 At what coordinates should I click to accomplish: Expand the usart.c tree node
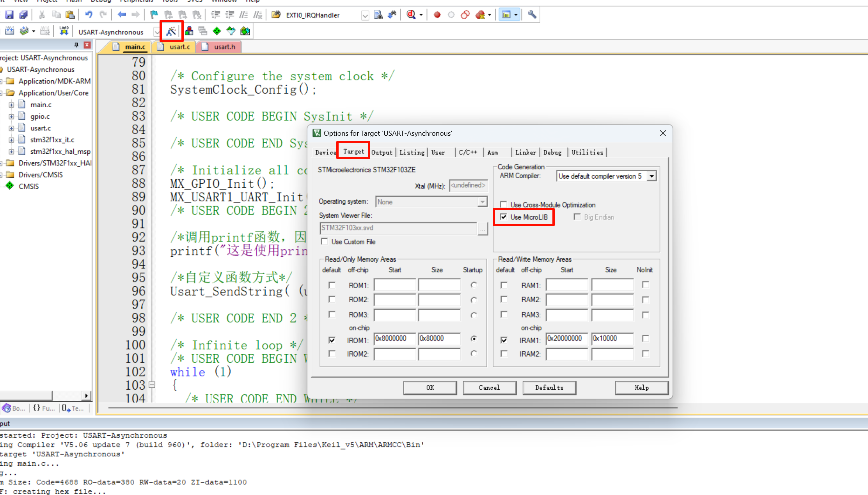coord(11,128)
